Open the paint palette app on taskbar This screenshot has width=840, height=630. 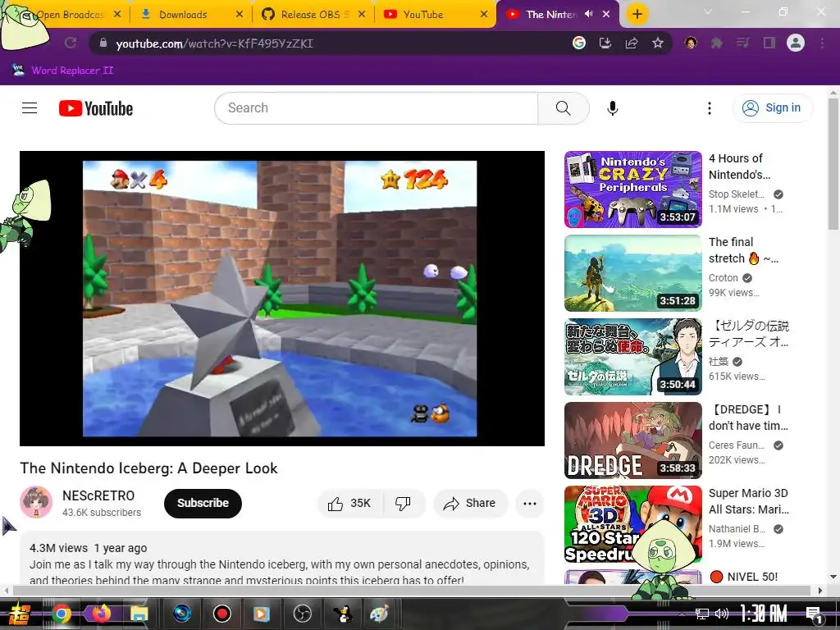(x=380, y=614)
